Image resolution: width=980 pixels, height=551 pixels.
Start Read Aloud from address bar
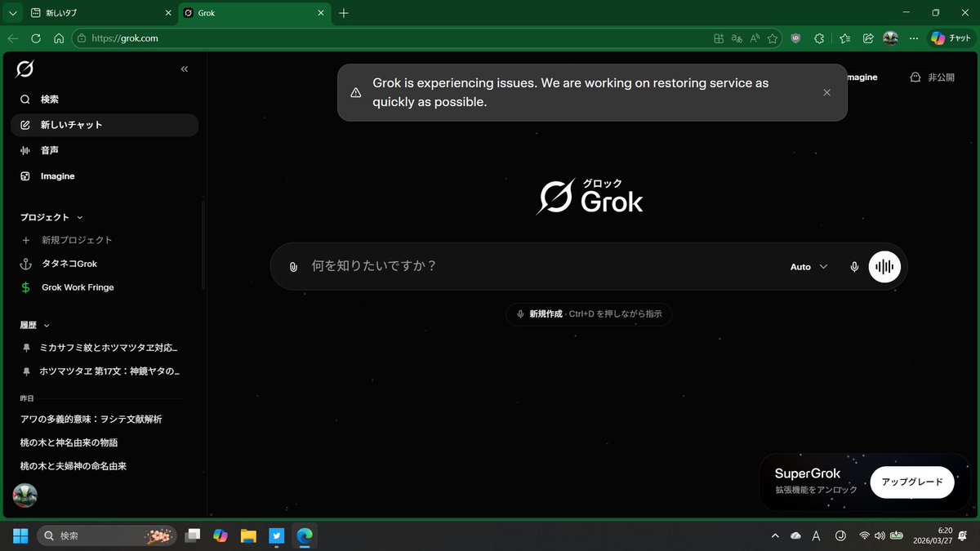[755, 38]
